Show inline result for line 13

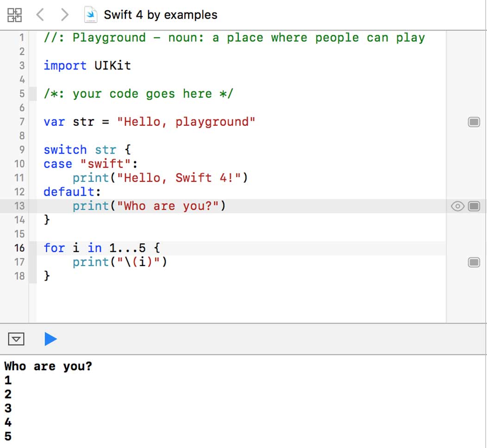coord(474,206)
